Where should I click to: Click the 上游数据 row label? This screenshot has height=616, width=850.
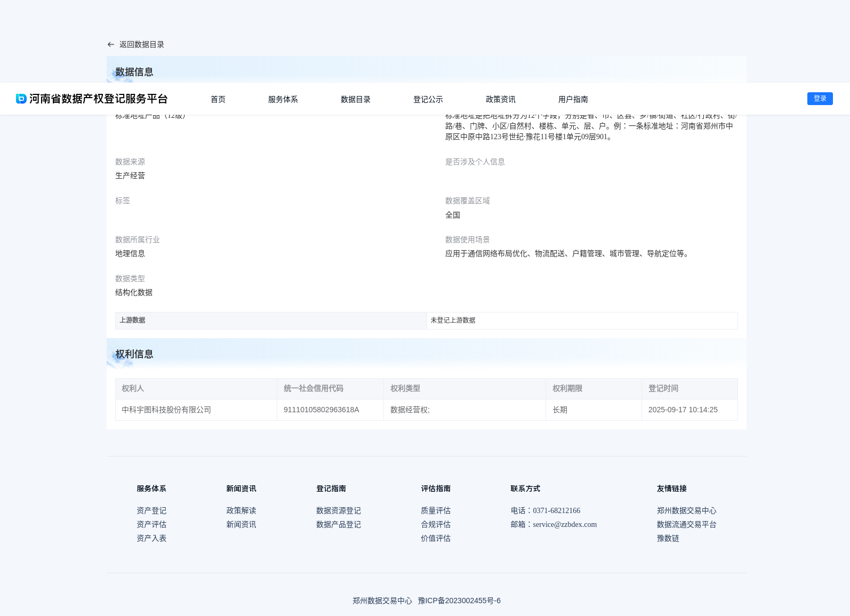[x=271, y=321]
